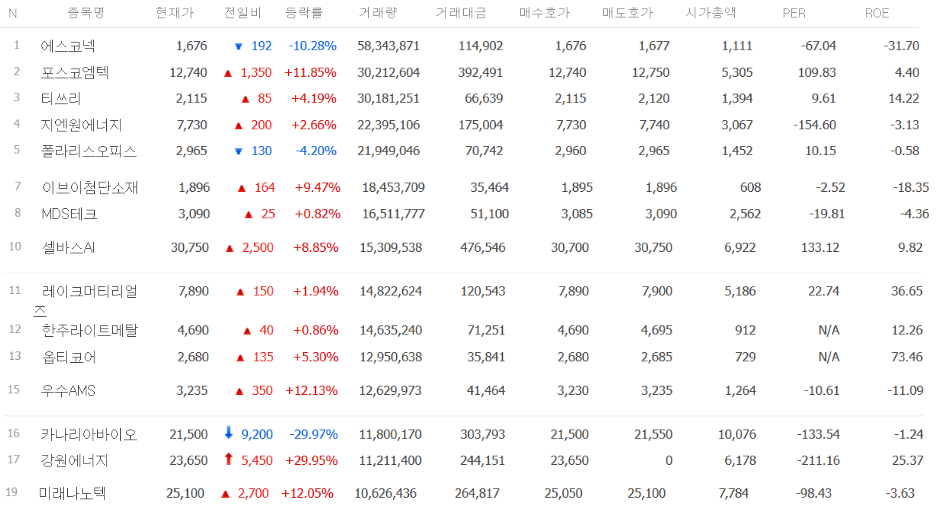Click the 종목명 column header
This screenshot has height=513, width=940.
click(x=86, y=13)
